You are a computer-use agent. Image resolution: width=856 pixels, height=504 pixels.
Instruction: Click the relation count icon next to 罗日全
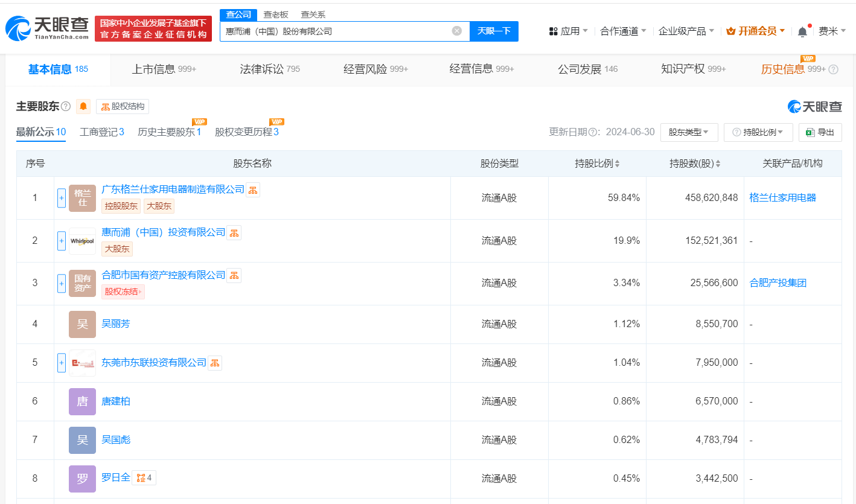click(x=144, y=478)
